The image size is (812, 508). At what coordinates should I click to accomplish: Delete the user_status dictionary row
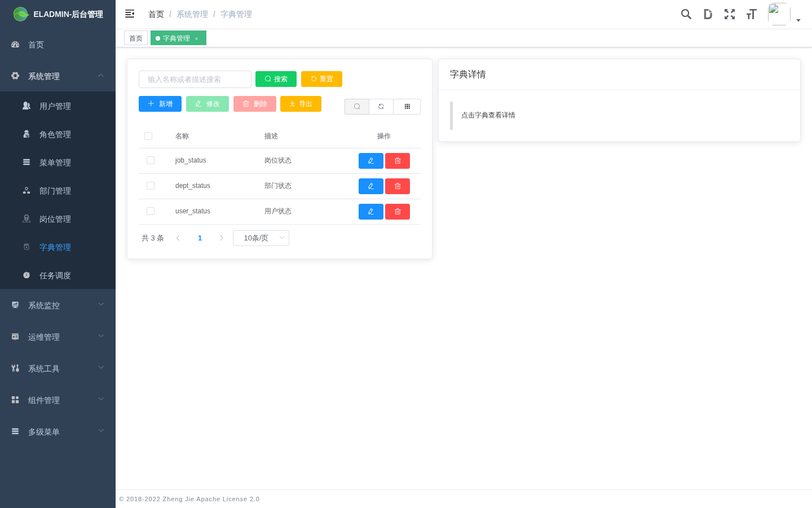(398, 212)
